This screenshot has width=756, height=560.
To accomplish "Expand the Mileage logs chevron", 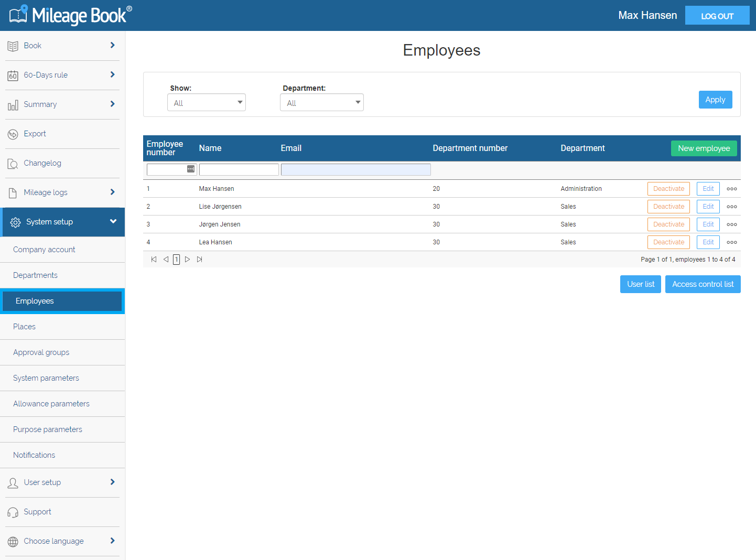I will click(112, 192).
